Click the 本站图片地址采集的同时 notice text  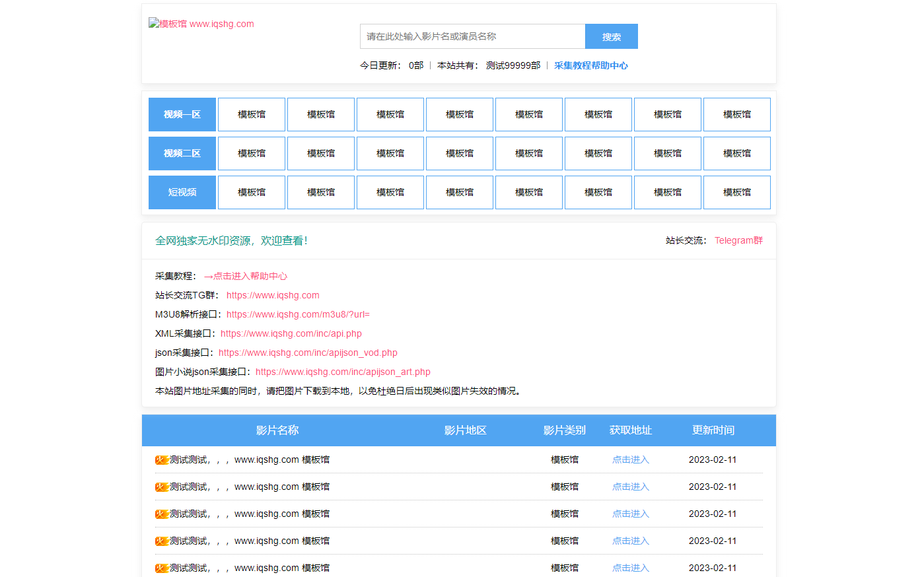[x=339, y=391]
